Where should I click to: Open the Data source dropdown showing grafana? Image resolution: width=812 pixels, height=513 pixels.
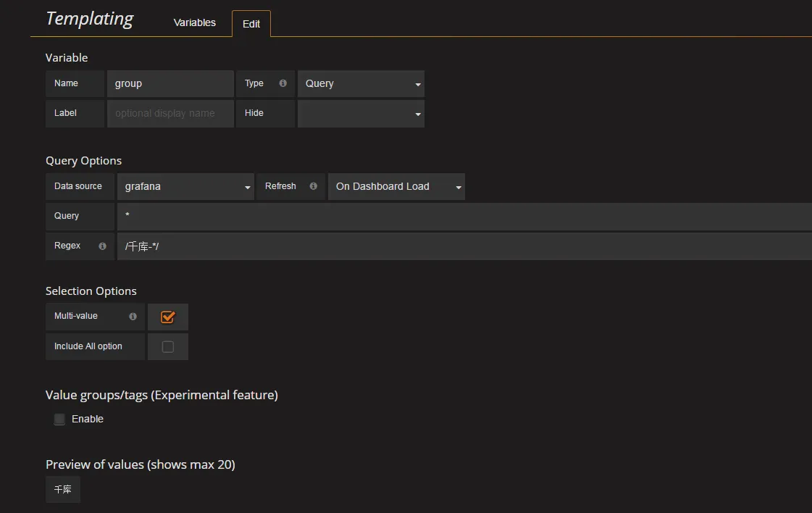tap(185, 187)
